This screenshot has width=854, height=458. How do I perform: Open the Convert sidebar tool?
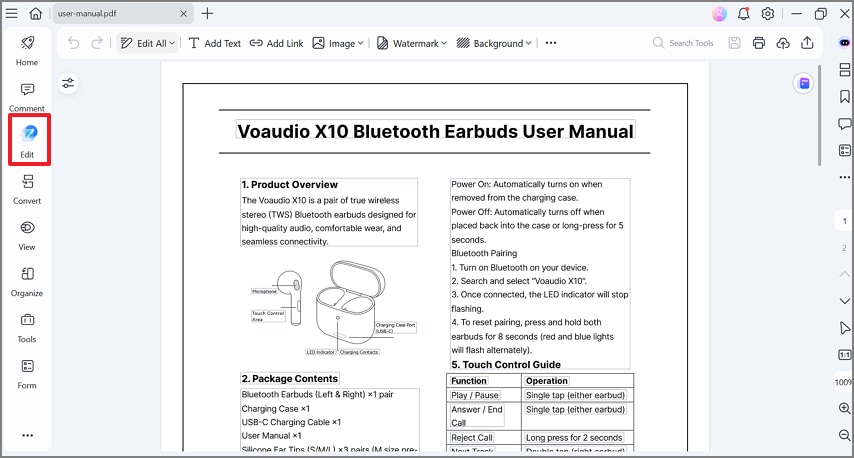(27, 190)
